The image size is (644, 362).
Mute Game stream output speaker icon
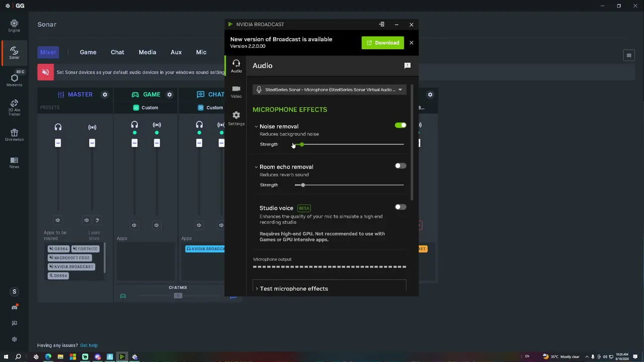[x=156, y=225]
